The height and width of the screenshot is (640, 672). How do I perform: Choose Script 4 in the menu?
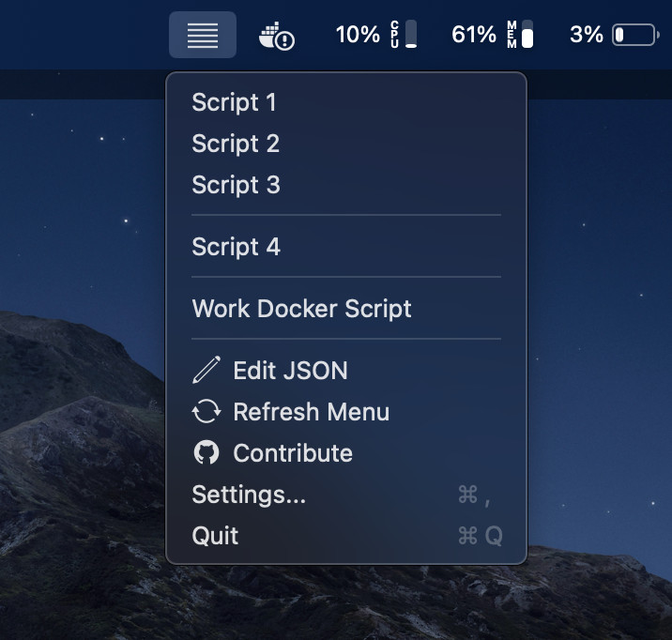coord(346,246)
